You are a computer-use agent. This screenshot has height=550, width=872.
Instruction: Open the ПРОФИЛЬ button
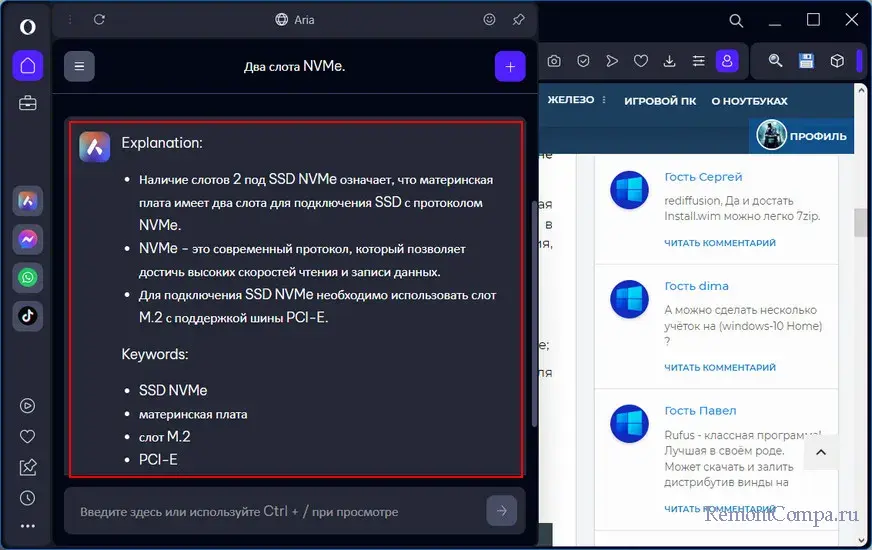coord(803,136)
